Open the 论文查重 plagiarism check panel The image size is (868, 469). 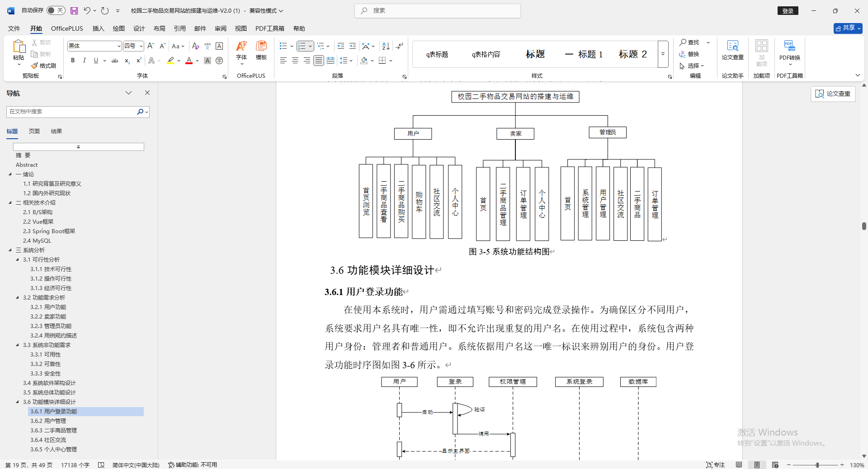(x=732, y=51)
